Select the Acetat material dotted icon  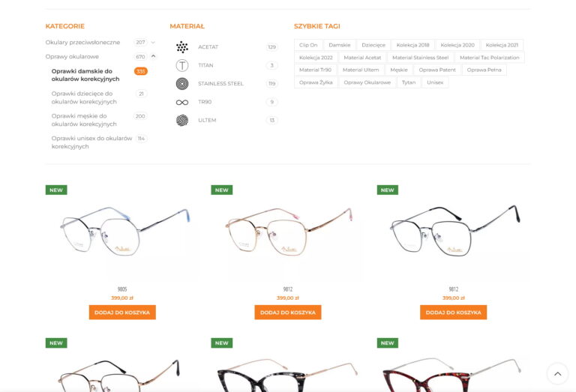182,47
